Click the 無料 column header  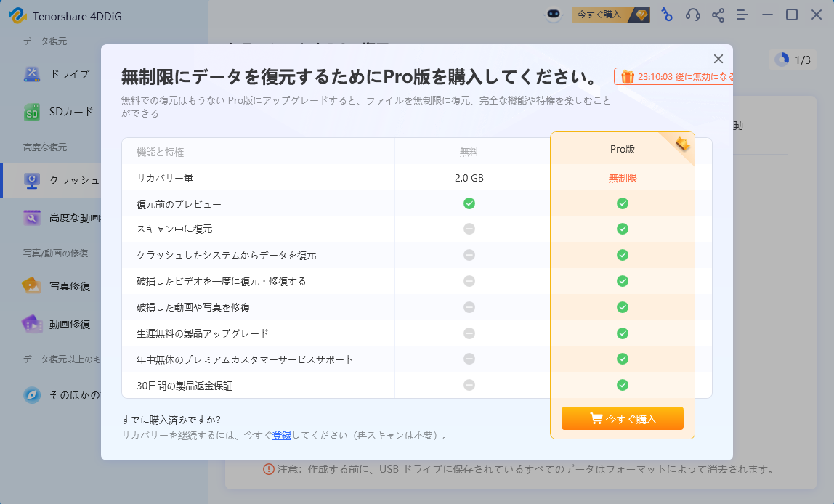469,152
